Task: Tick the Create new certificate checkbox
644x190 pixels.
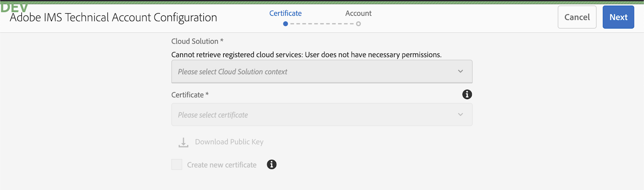Action: [177, 165]
